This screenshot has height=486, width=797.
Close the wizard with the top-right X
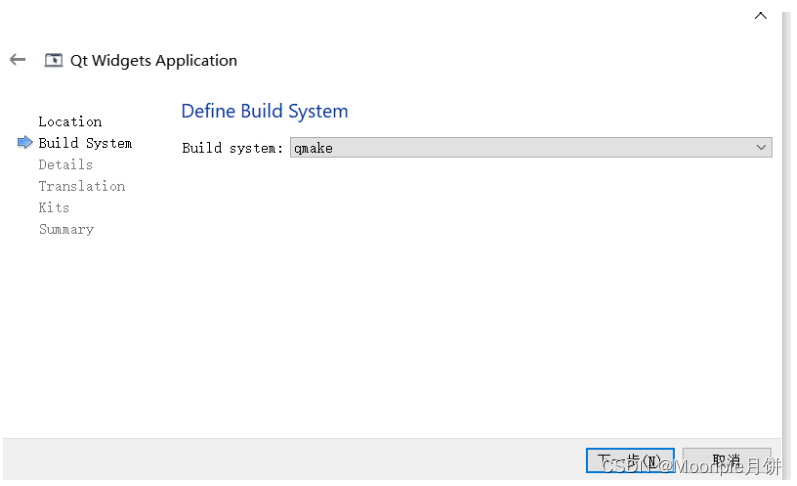coord(760,15)
